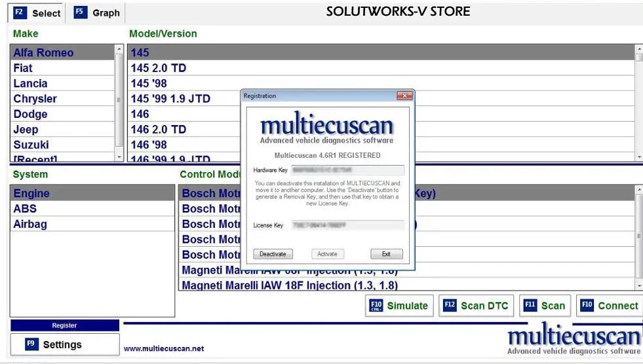The width and height of the screenshot is (643, 364).
Task: Switch to the Graph tab
Action: tap(96, 12)
